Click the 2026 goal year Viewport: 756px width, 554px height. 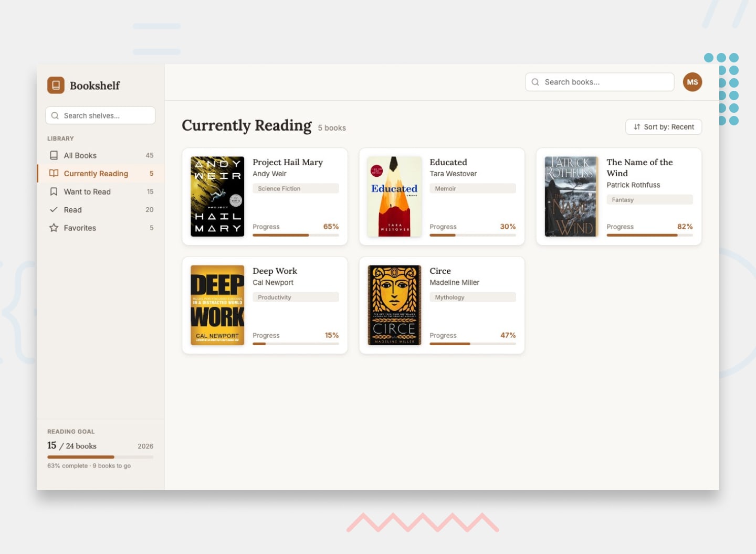pyautogui.click(x=145, y=446)
